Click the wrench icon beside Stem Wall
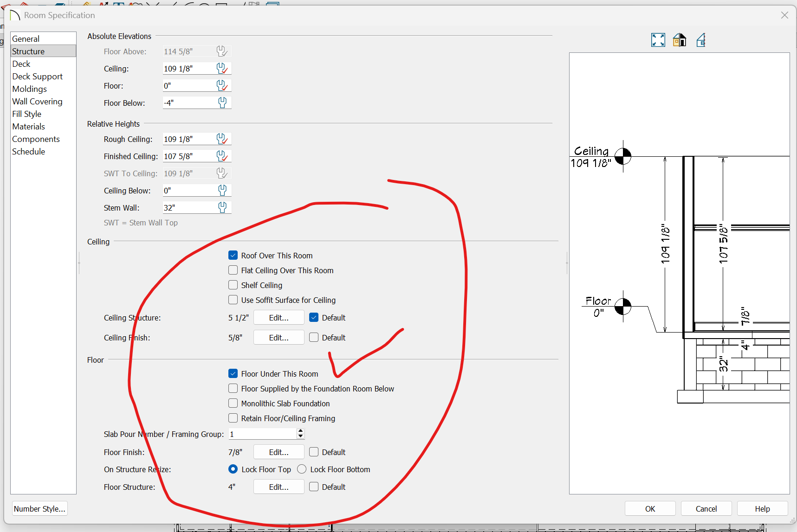This screenshot has height=532, width=797. (222, 208)
